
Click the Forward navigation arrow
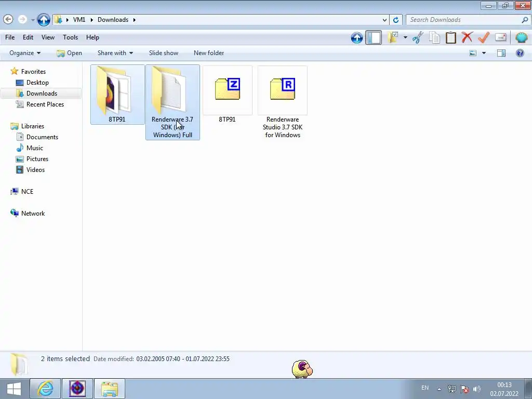coord(22,19)
